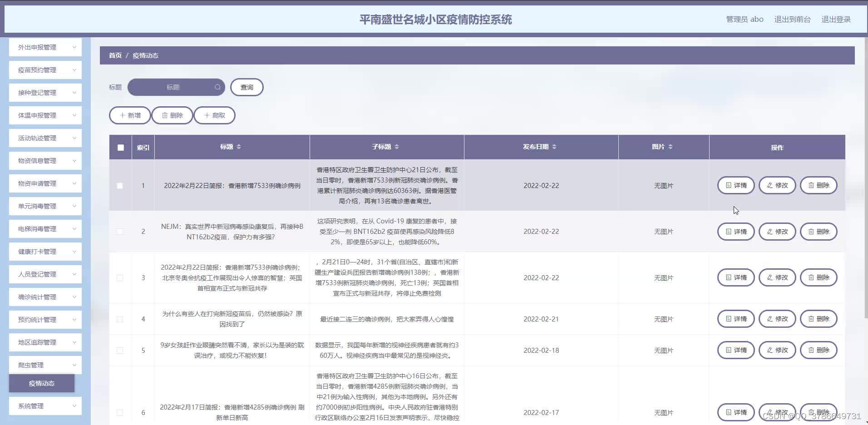Sort by 图片 column arrows

pos(671,147)
